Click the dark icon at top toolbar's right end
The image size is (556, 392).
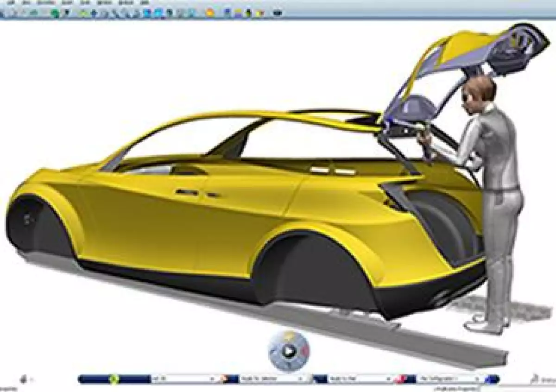(x=278, y=13)
